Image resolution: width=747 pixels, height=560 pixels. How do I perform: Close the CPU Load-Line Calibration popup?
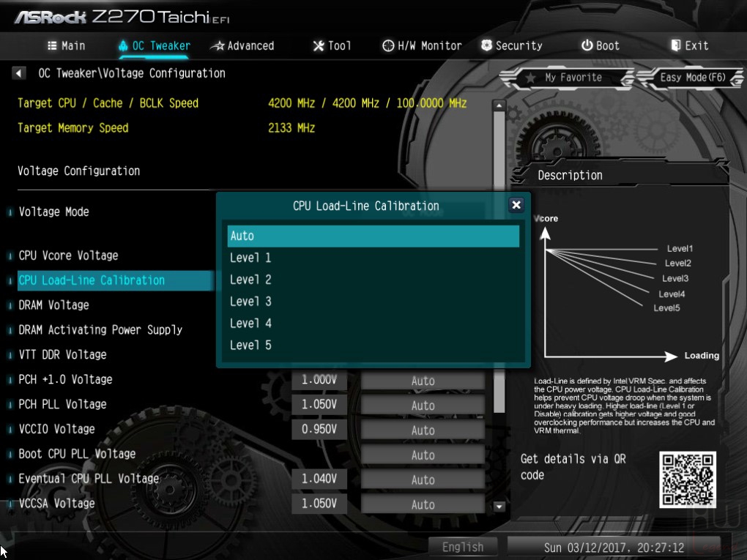[516, 205]
